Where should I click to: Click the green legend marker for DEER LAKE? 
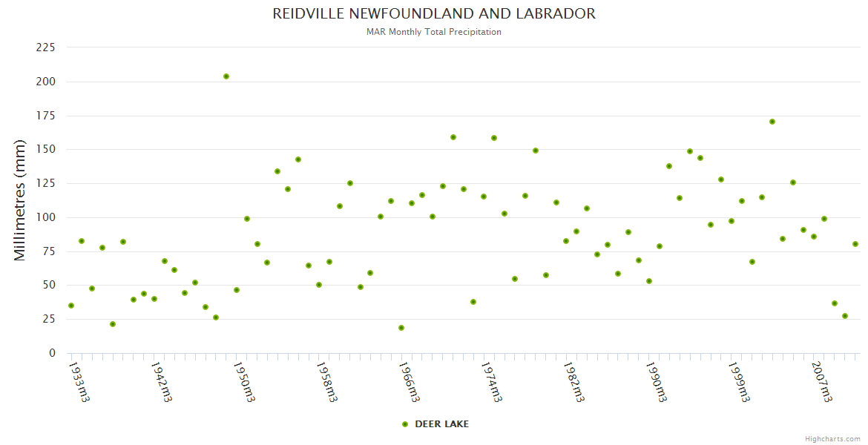[405, 424]
